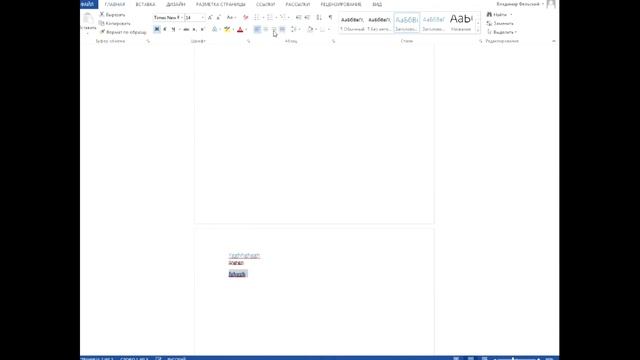Click Вырезать (Cut) button
Viewport: 640px width, 360px height.
point(112,14)
